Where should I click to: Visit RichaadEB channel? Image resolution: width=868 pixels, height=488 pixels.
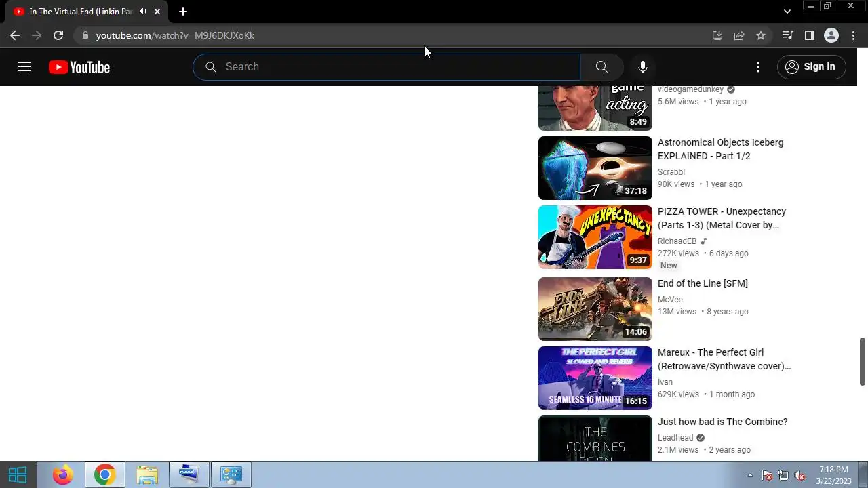(677, 241)
